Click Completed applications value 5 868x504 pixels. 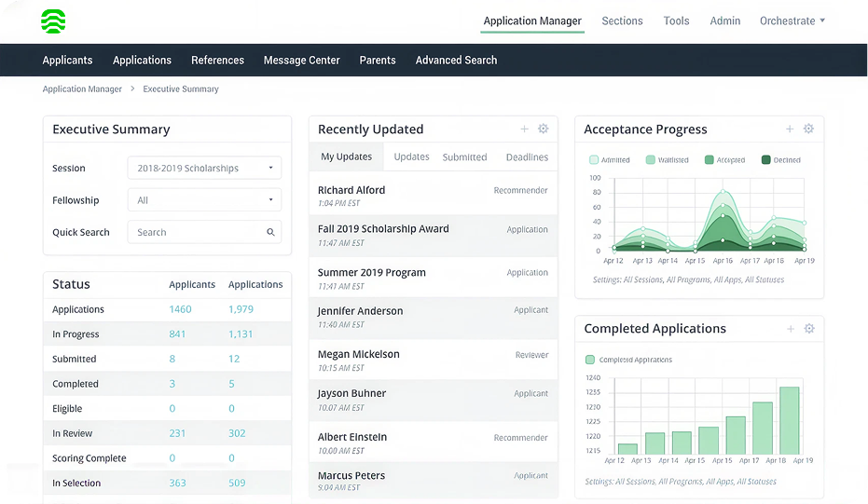tap(231, 384)
